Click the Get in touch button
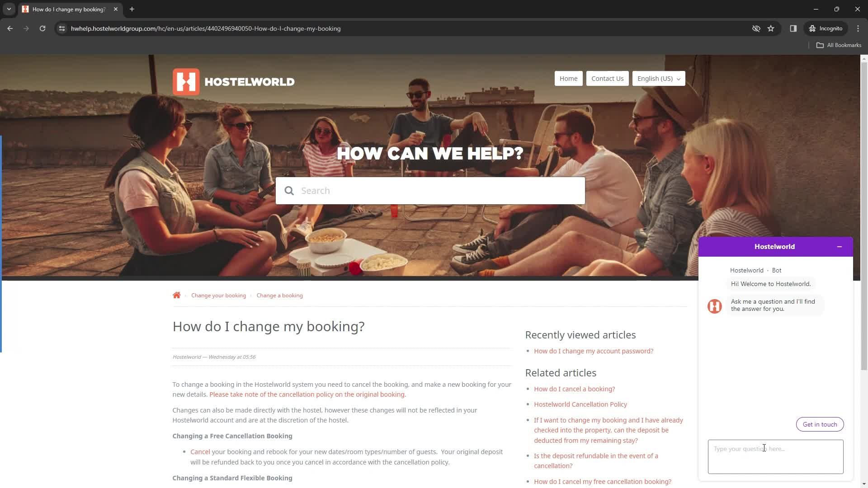Screen dimensions: 868x488 click(820, 424)
